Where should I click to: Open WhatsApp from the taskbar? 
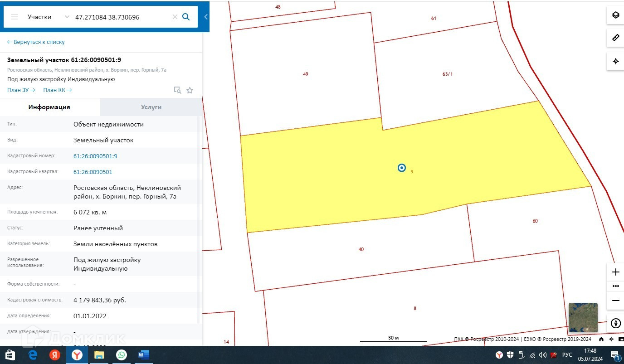121,355
